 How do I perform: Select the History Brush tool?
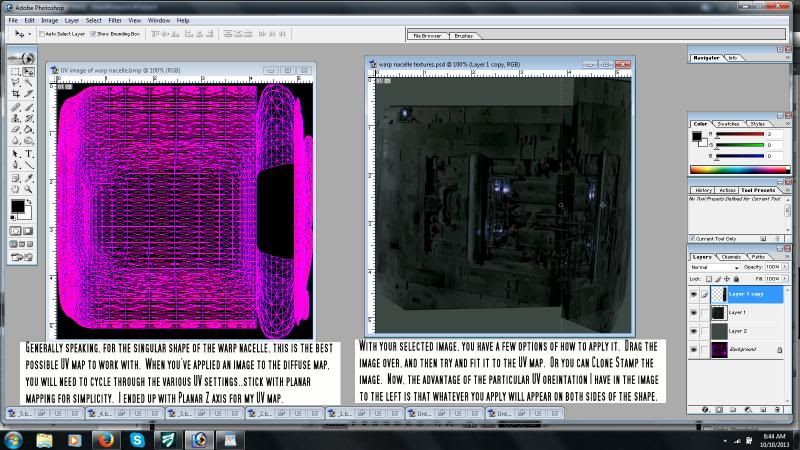[29, 118]
